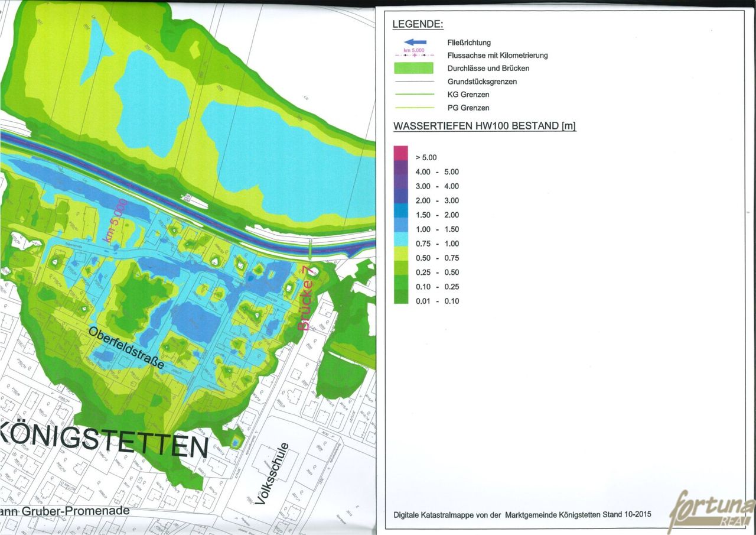Image resolution: width=756 pixels, height=535 pixels.
Task: Pick the 0.50 - 0.75 yellow-green swatch
Action: tap(401, 256)
